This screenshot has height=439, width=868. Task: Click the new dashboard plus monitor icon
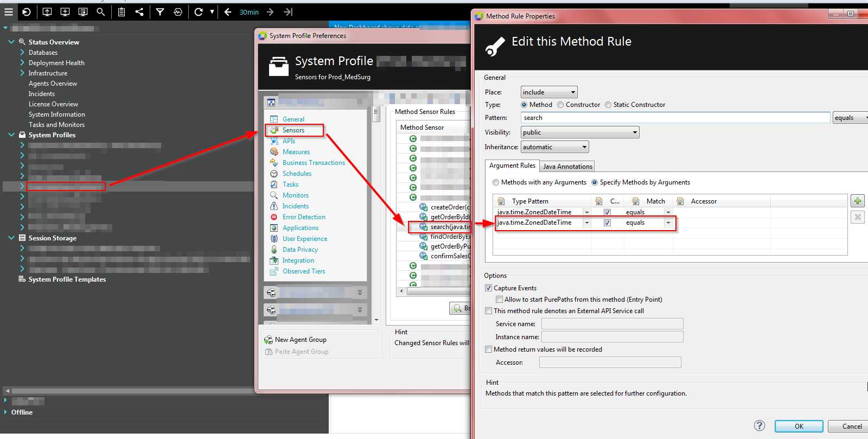[x=65, y=11]
